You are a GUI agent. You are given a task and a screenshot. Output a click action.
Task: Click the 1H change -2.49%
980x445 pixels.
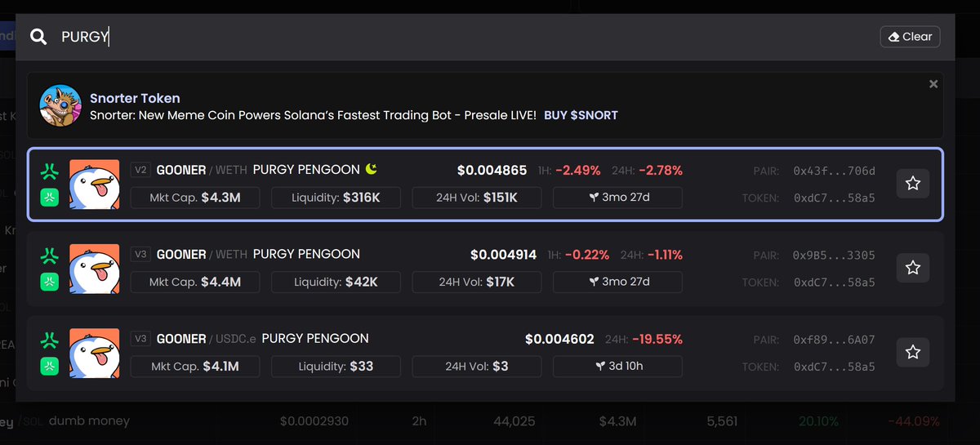tap(578, 170)
